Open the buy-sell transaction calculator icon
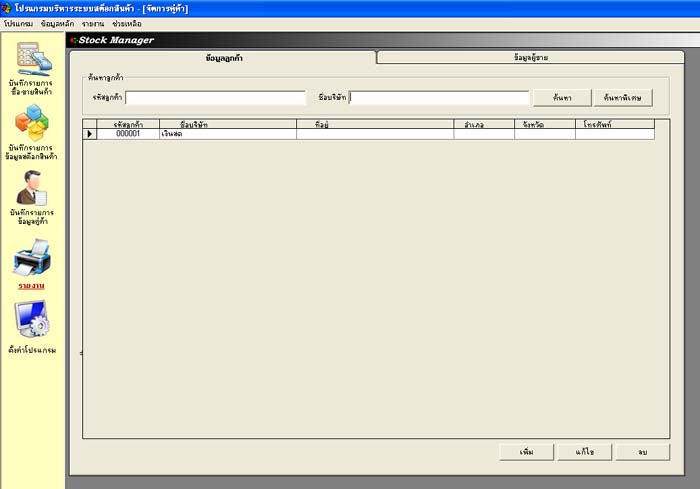Viewport: 700px width, 489px height. point(31,58)
